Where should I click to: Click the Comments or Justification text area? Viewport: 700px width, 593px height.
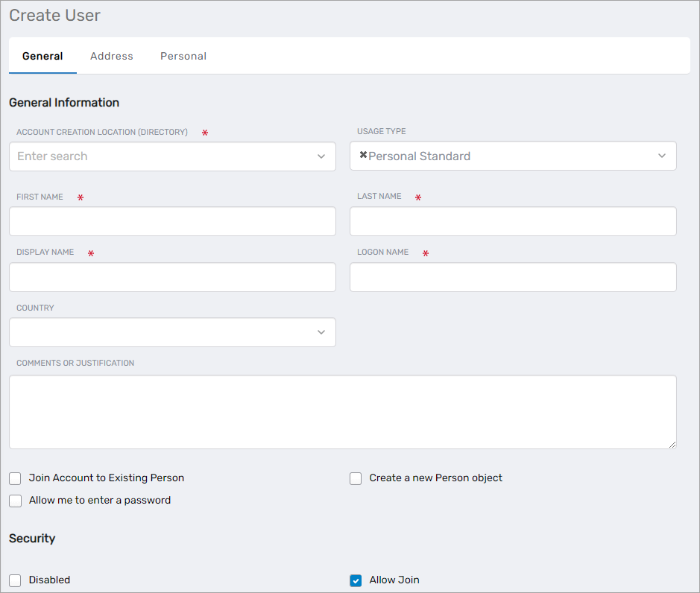click(343, 410)
